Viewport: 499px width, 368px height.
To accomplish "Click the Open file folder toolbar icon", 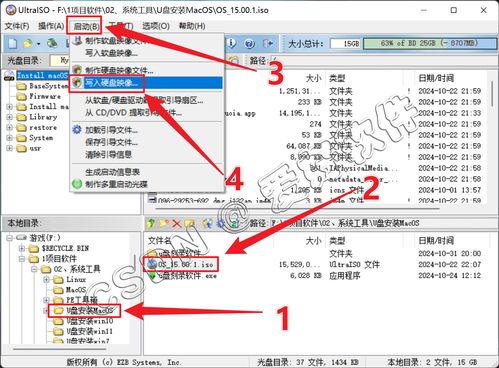I will pos(27,43).
